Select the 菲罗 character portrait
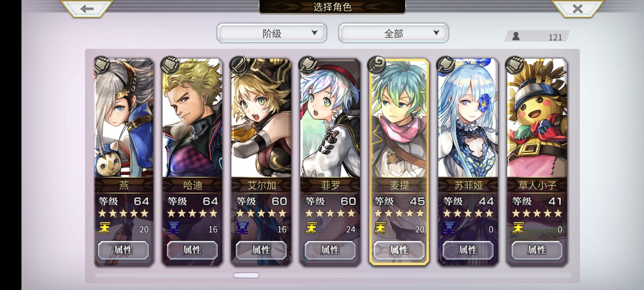644x290 pixels. [330, 118]
